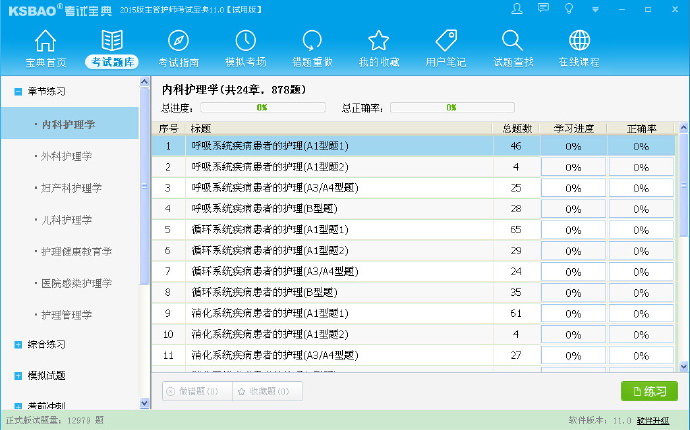Select row 循环系统疾病患者的护理(A3/A4型题)
Viewport: 690px width, 430px height.
click(413, 272)
